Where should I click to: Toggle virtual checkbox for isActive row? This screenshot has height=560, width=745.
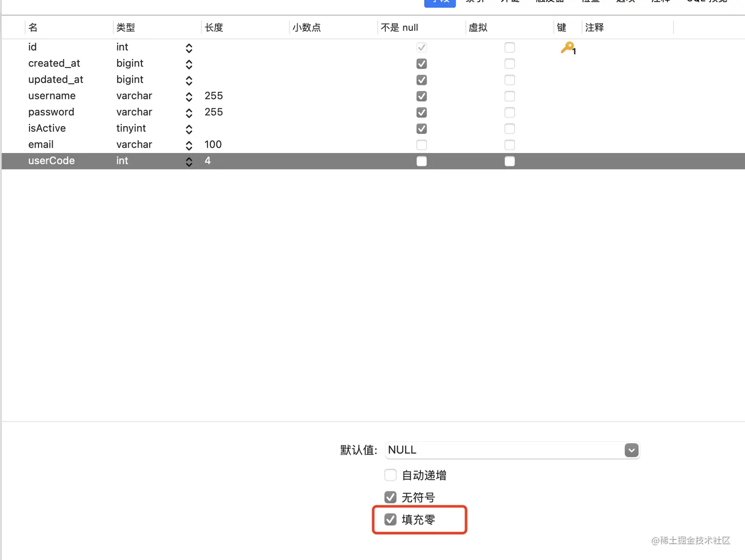pos(509,129)
